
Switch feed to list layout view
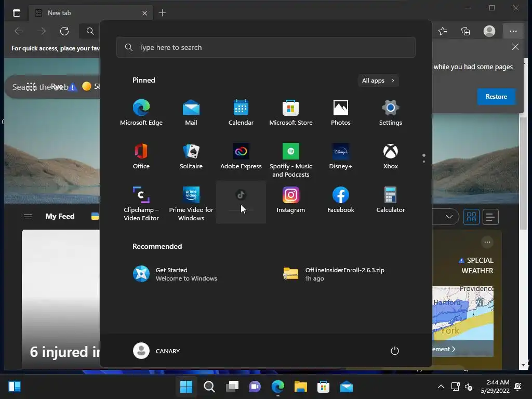pos(490,217)
